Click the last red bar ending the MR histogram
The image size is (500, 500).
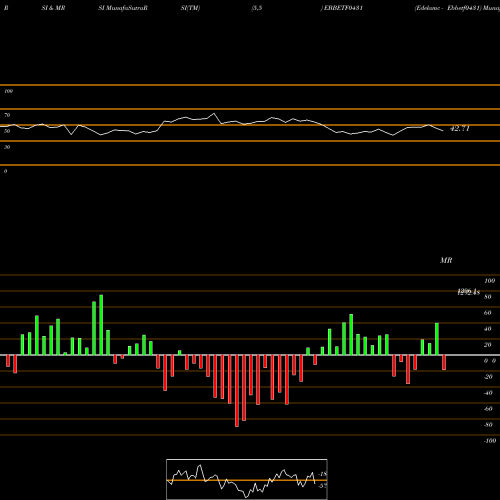pyautogui.click(x=444, y=362)
